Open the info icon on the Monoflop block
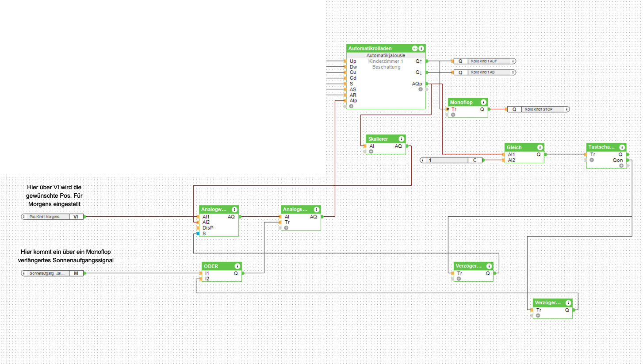Viewport: 643px width, 364px height. (483, 102)
